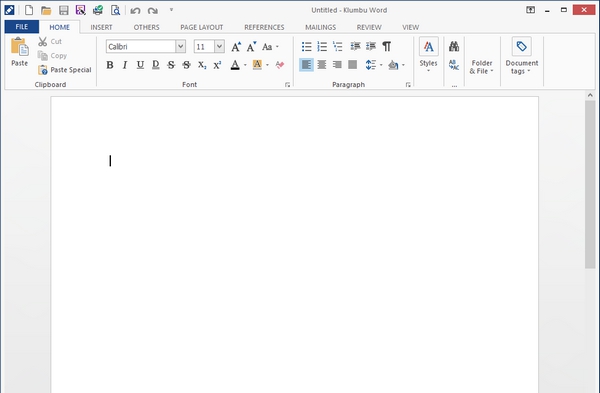Viewport: 600px width, 393px height.
Task: Open the Change Case dropdown
Action: point(270,47)
